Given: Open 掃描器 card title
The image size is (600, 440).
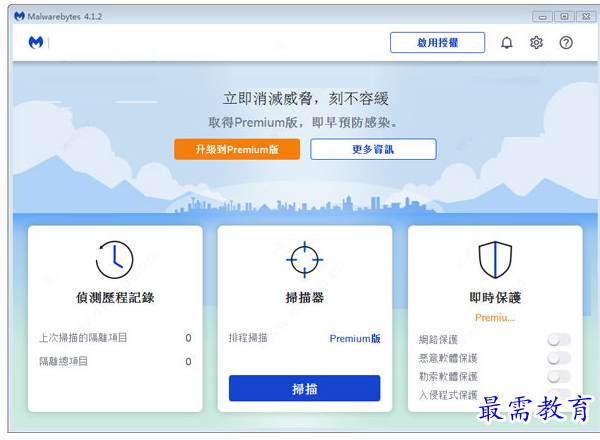Looking at the screenshot, I should [305, 298].
